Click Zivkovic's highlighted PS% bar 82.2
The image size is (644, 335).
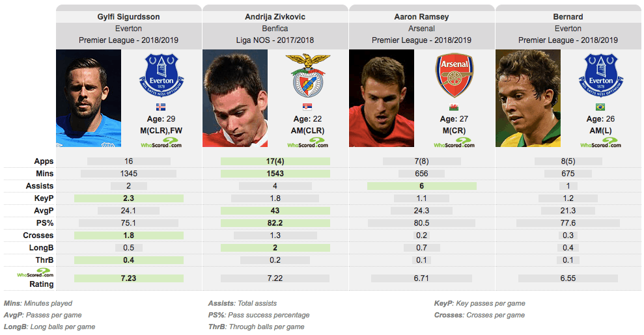tap(275, 223)
